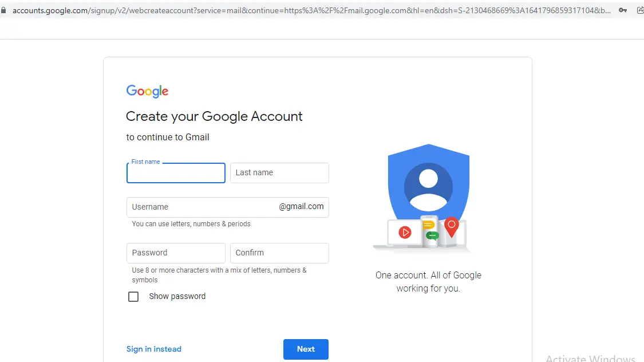The width and height of the screenshot is (644, 362).
Task: Click the @gmail.com suffix text
Action: 301,207
